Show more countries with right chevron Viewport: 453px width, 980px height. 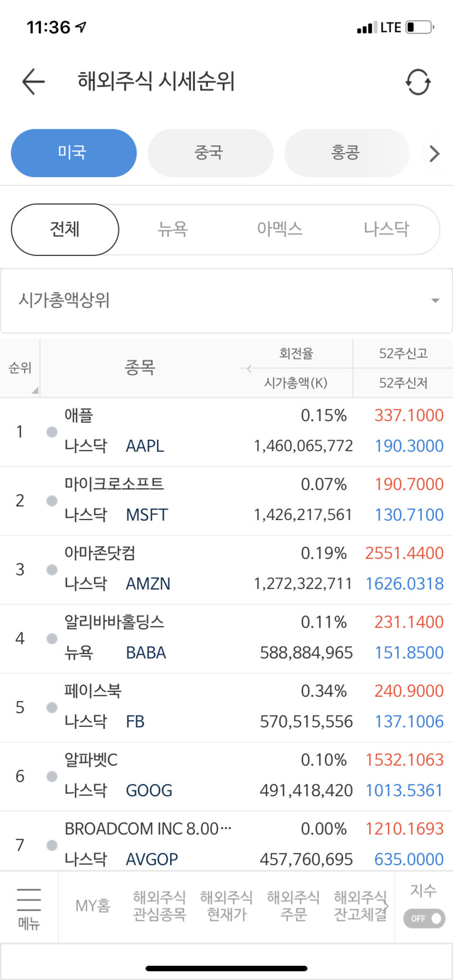click(x=434, y=154)
